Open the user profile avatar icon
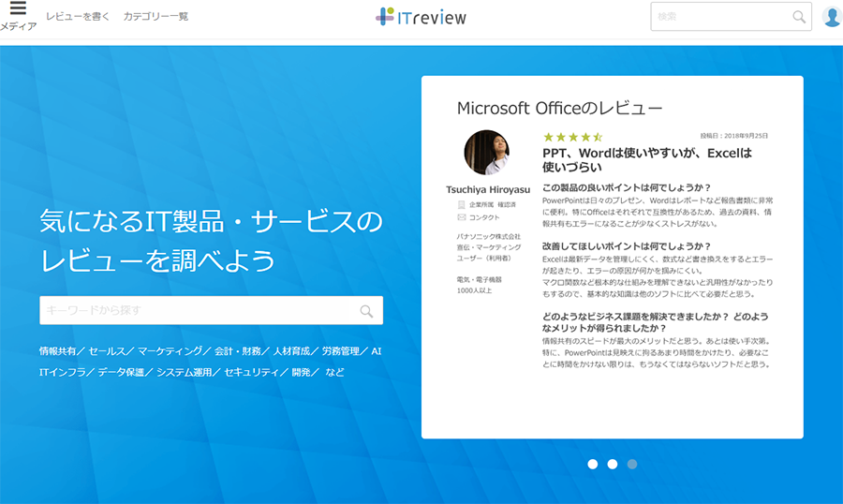843x504 pixels. coord(833,17)
